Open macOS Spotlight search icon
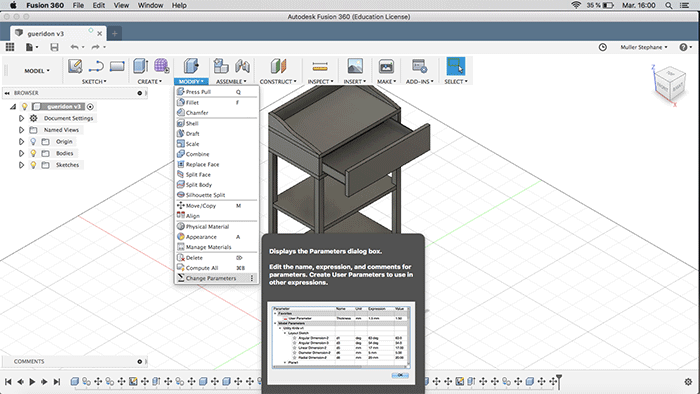Viewport: 700px width, 394px height. [669, 5]
